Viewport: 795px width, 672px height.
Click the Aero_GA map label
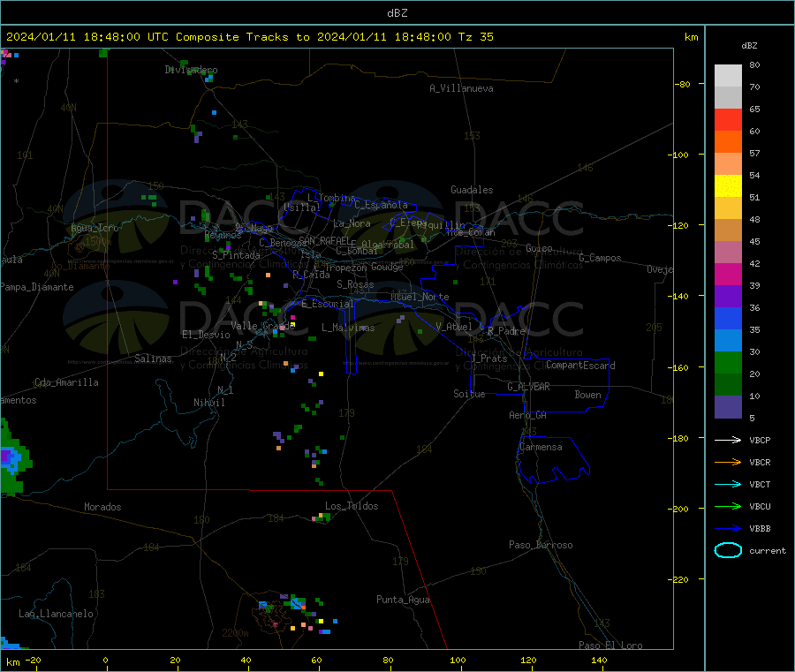tap(528, 415)
